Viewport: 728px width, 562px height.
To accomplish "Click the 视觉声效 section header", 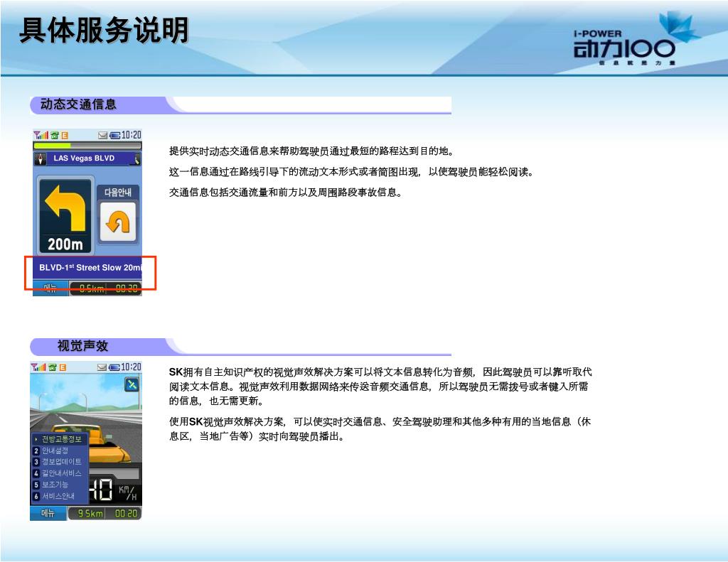I will [x=82, y=346].
